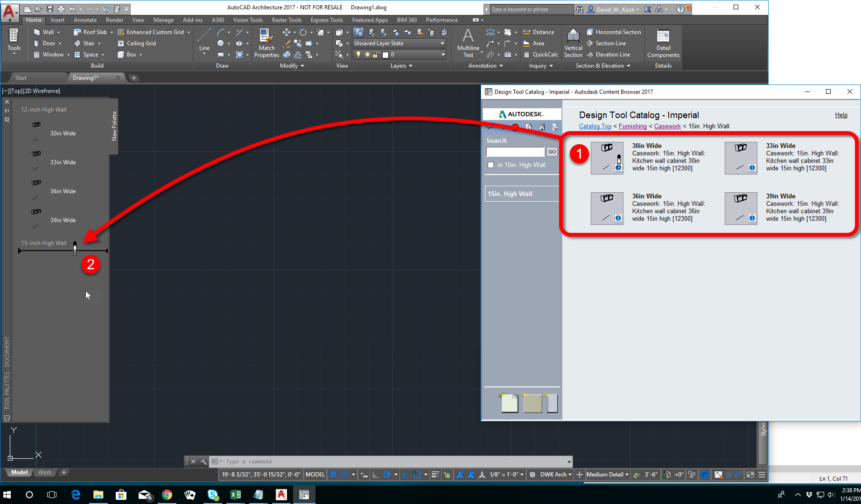Switch to the Insert ribbon tab
This screenshot has height=504, width=861.
coord(58,20)
